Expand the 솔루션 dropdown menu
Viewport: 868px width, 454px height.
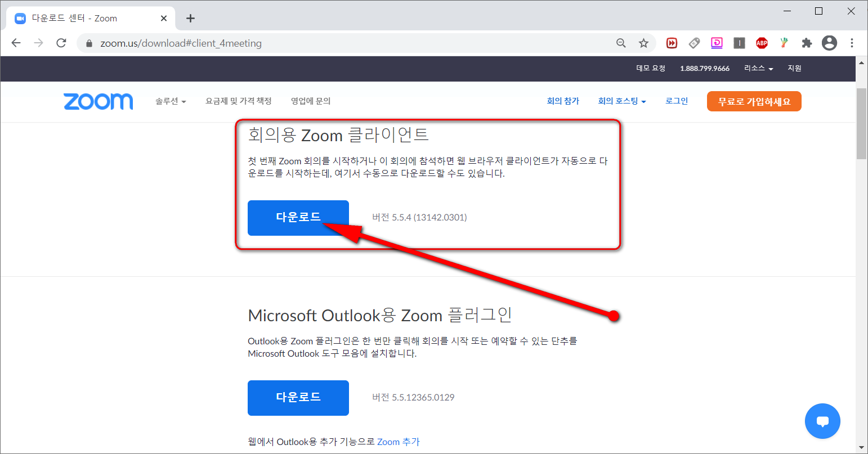(x=171, y=101)
